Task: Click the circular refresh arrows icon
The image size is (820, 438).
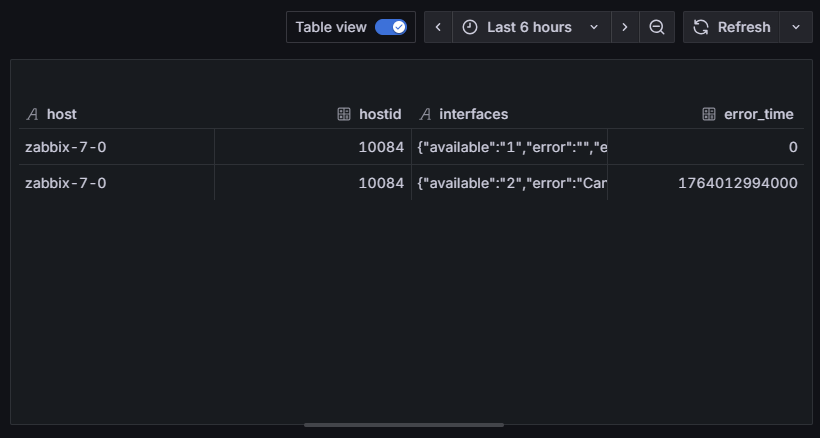Action: pyautogui.click(x=701, y=27)
